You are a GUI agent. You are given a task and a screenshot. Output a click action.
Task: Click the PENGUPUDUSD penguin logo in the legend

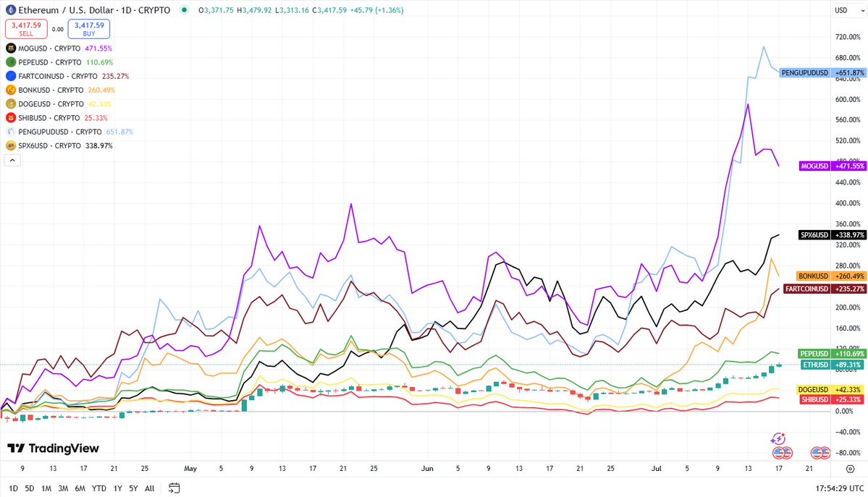(x=11, y=132)
